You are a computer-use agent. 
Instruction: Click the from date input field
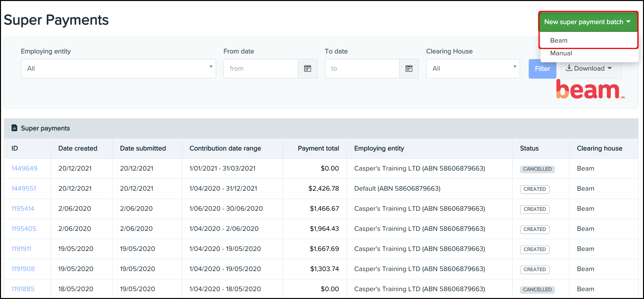(x=260, y=68)
